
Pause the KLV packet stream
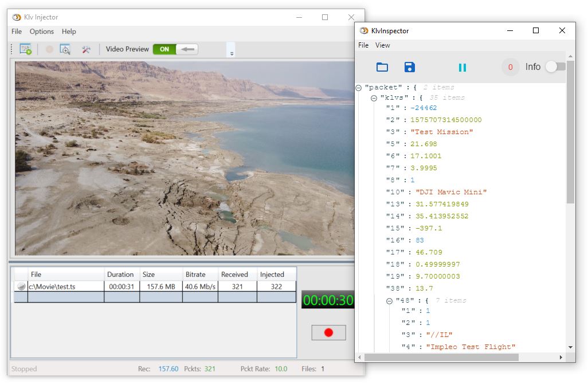point(462,67)
